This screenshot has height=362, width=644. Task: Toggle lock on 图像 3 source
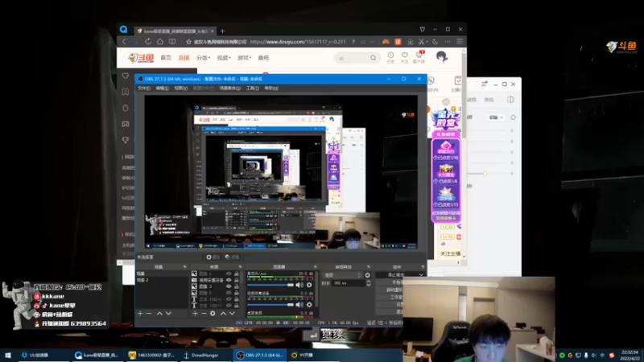point(236,286)
